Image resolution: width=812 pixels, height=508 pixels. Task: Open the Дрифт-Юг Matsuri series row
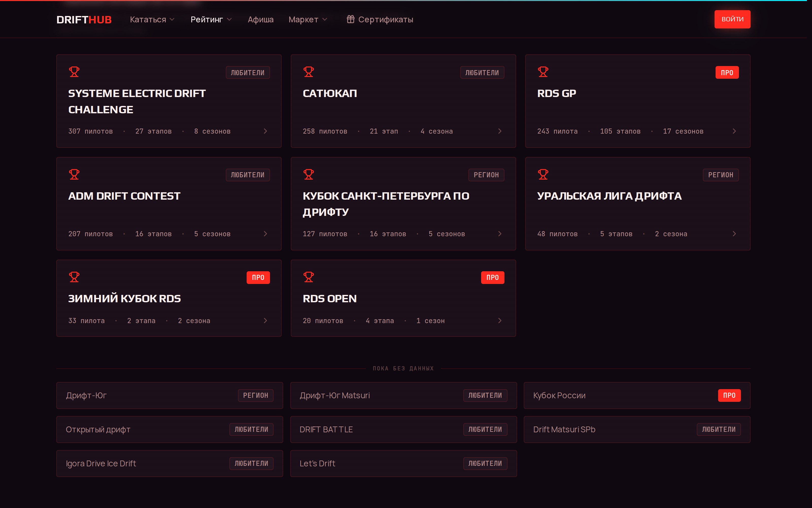coord(403,395)
